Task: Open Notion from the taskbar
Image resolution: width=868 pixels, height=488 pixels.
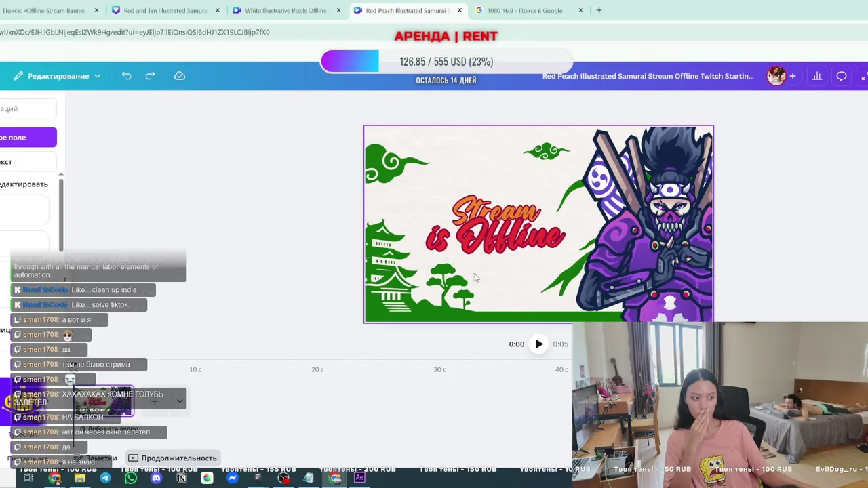Action: 182,478
